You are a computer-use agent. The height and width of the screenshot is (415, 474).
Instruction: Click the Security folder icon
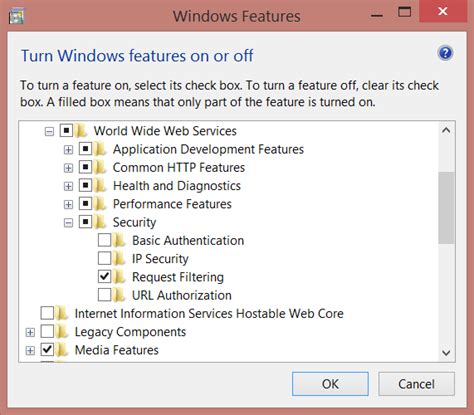[x=100, y=222]
